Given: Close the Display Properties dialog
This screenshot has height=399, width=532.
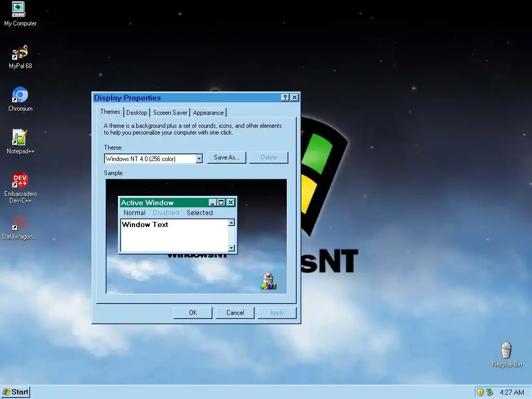Looking at the screenshot, I should click(x=295, y=98).
